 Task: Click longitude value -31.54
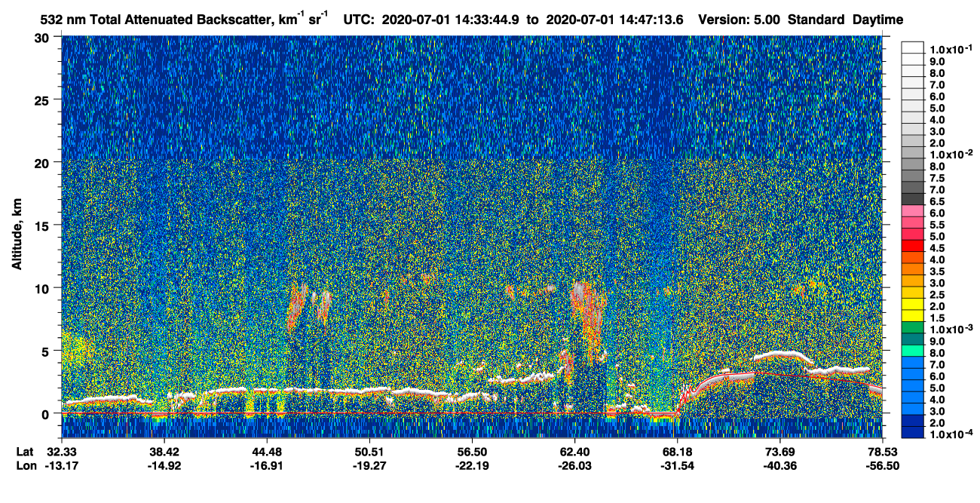click(675, 465)
